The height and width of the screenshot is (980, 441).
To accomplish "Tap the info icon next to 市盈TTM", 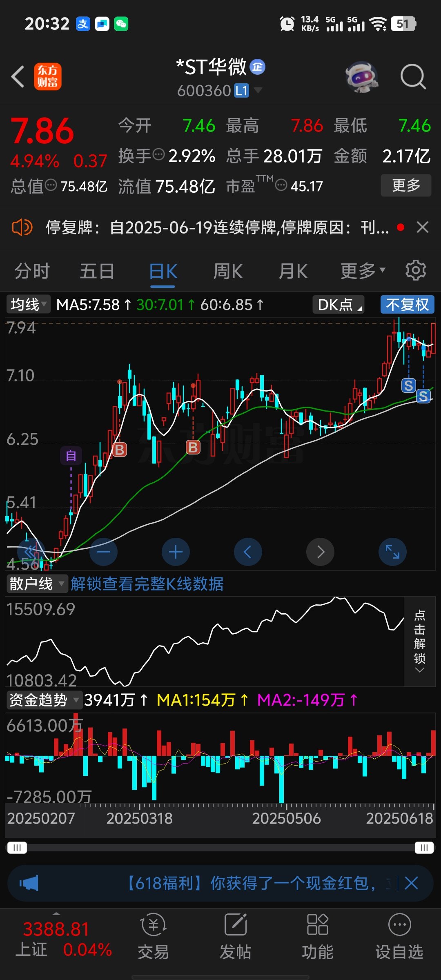I will coord(281,185).
